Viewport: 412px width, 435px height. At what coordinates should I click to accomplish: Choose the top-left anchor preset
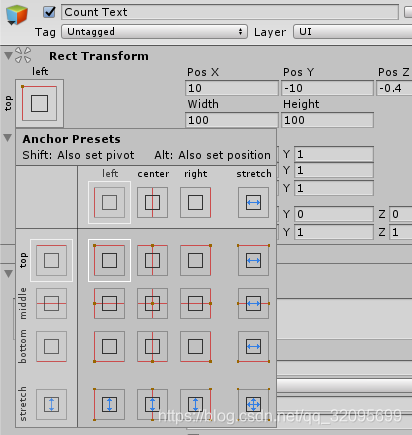[109, 260]
